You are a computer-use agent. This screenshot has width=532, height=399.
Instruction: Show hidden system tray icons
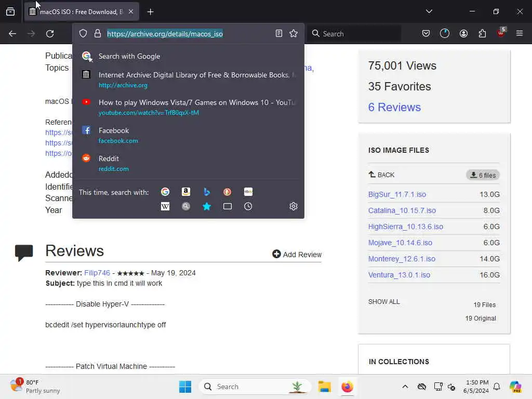[405, 387]
